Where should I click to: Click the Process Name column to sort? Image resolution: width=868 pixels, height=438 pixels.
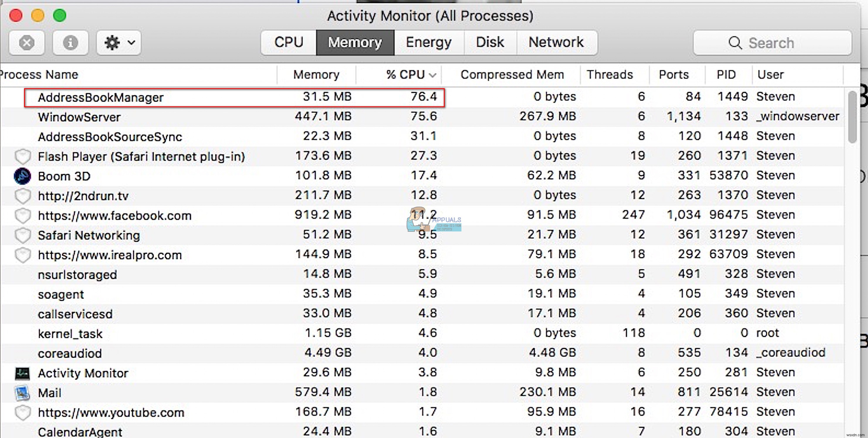coord(39,74)
